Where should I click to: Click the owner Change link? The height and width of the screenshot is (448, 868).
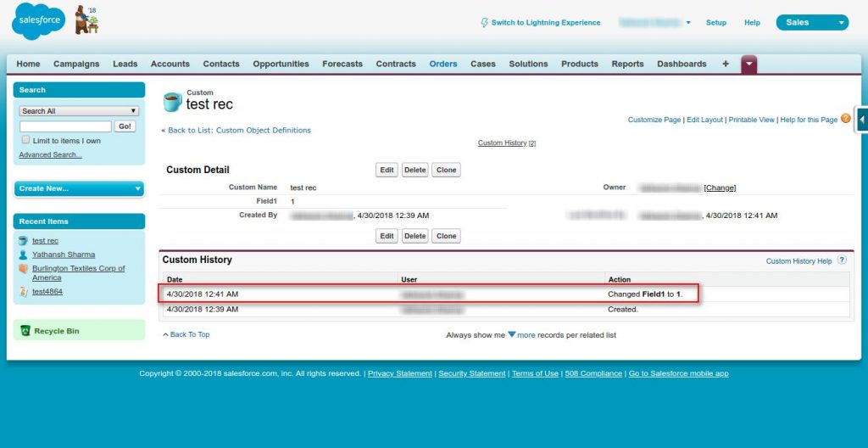tap(720, 188)
